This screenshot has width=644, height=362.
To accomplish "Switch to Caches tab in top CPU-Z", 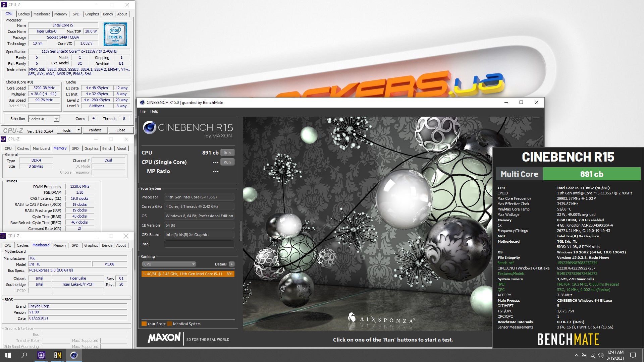I will 24,14.
